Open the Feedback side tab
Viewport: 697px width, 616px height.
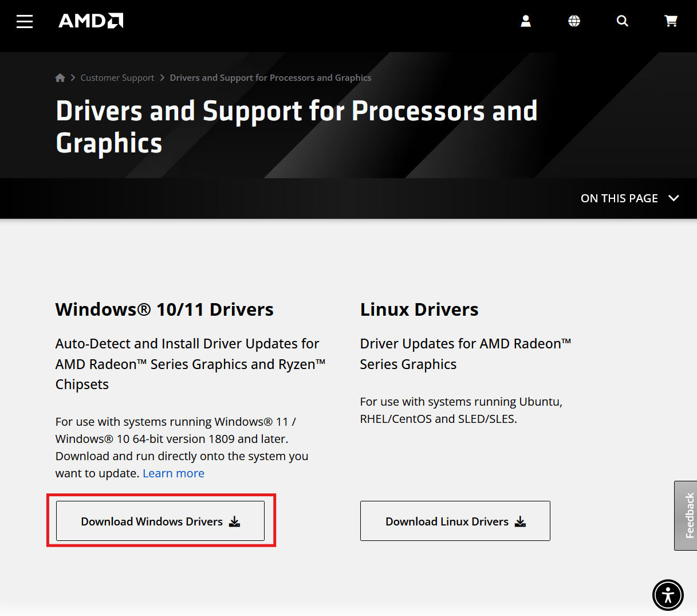pyautogui.click(x=687, y=515)
